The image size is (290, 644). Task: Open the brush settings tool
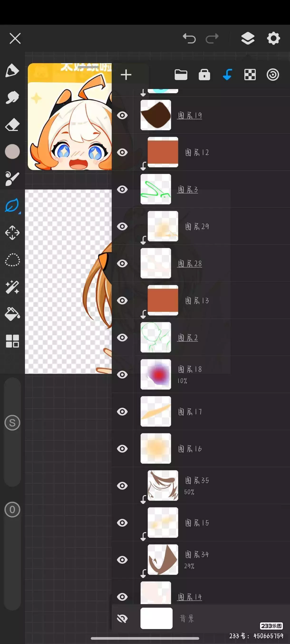coord(12,179)
